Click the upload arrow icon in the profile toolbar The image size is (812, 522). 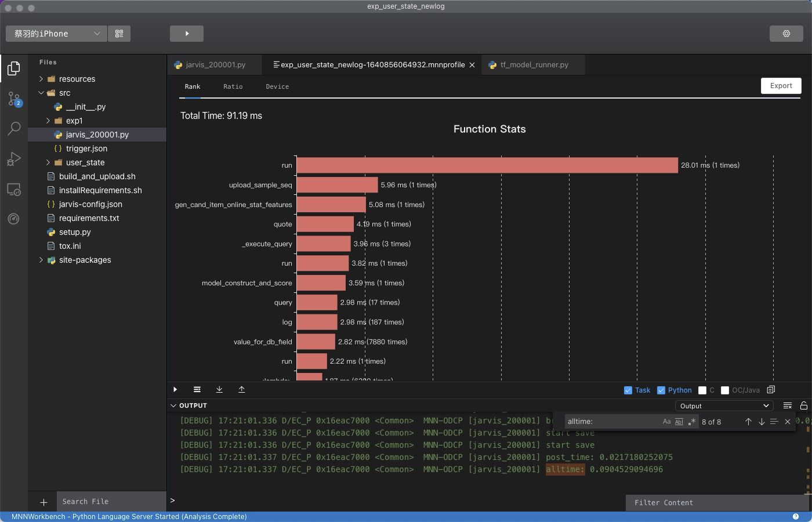(241, 390)
